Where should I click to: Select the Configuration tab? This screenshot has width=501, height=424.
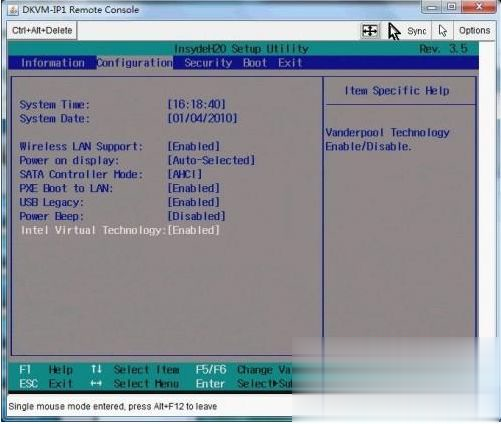(135, 63)
